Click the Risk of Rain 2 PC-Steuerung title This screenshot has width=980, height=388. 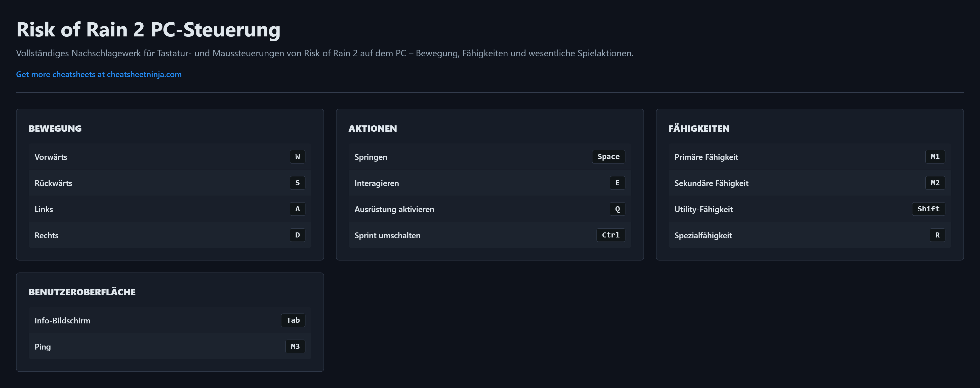[x=148, y=30]
